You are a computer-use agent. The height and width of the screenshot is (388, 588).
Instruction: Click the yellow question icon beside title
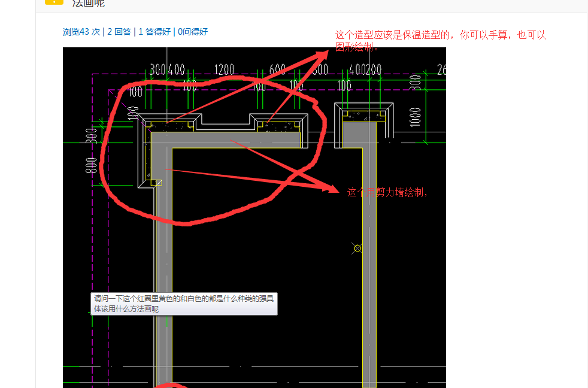(x=54, y=2)
